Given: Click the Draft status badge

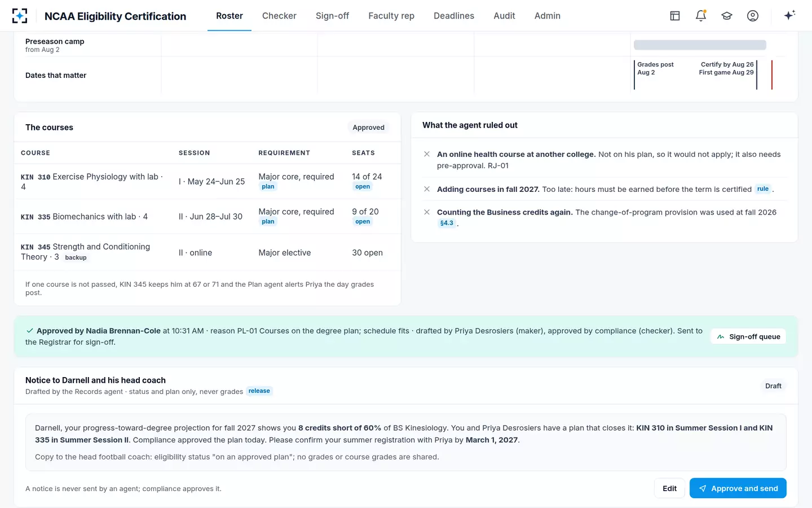Looking at the screenshot, I should (773, 386).
